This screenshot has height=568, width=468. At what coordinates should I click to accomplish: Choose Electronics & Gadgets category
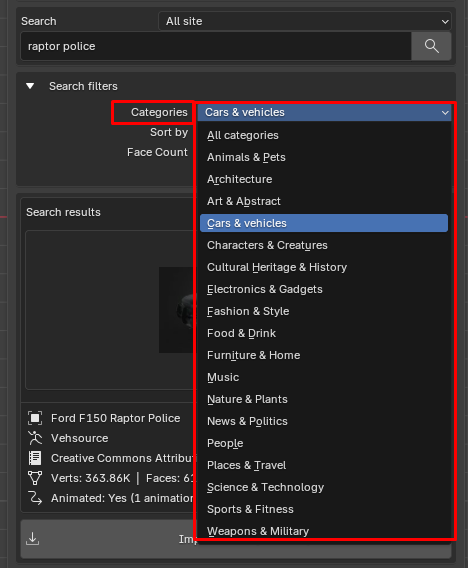point(324,289)
